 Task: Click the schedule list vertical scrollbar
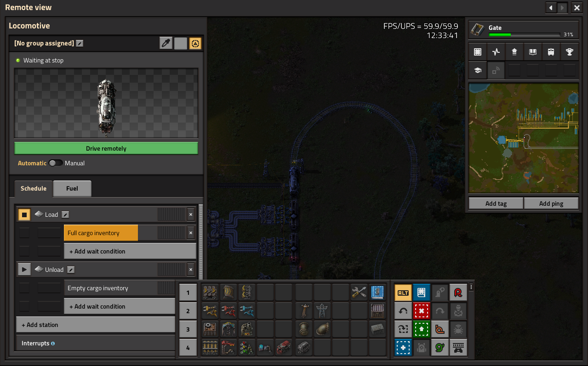tap(200, 242)
